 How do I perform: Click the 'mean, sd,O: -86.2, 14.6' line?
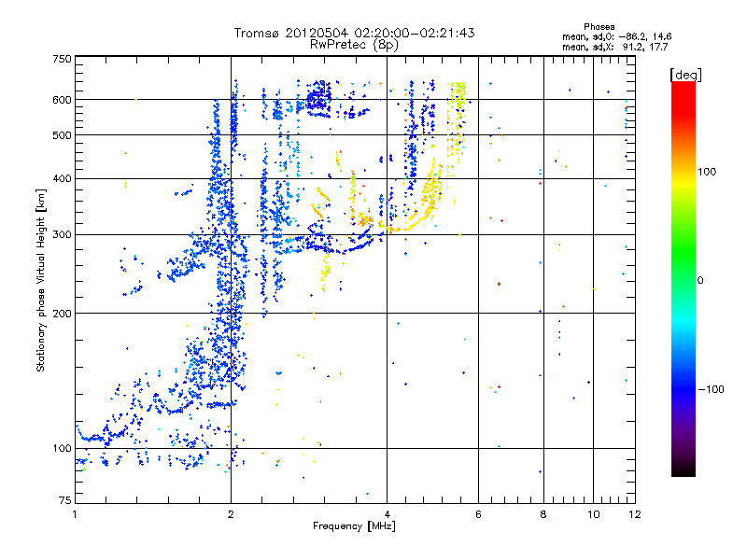pos(617,36)
